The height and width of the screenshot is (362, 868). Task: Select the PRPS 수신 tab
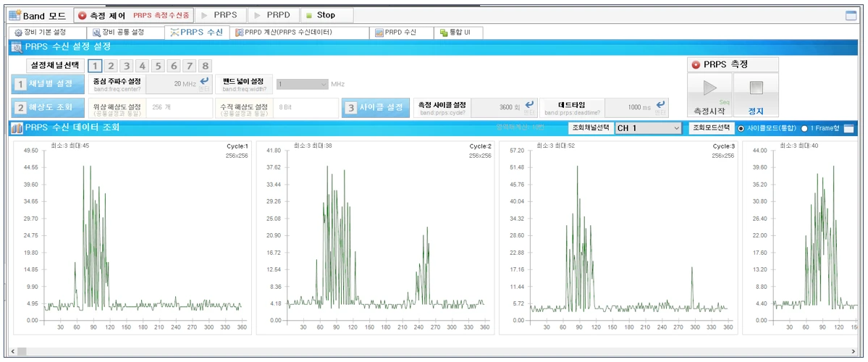point(196,33)
